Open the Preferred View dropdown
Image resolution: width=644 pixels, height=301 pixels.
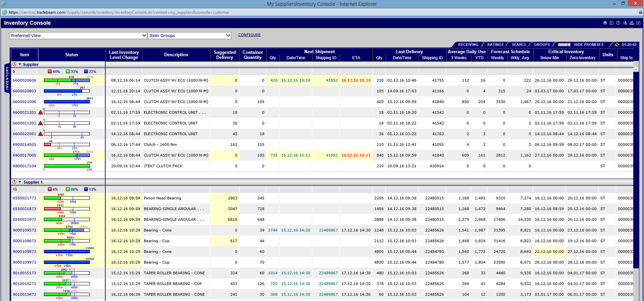(x=78, y=36)
